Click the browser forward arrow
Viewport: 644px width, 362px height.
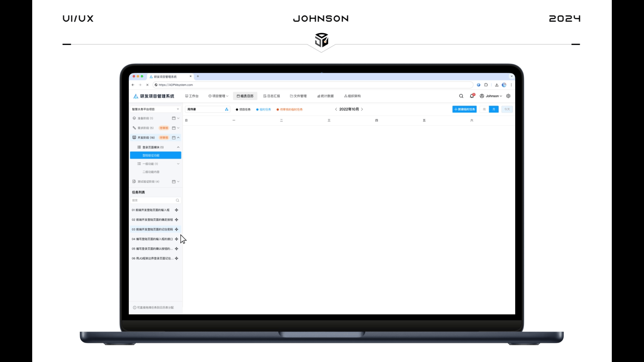[x=140, y=85]
